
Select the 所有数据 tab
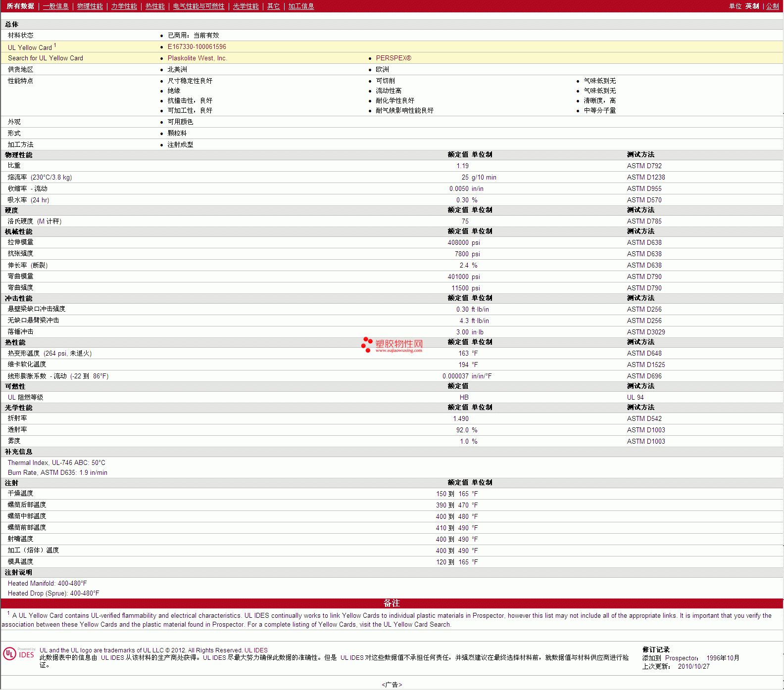(x=20, y=6)
